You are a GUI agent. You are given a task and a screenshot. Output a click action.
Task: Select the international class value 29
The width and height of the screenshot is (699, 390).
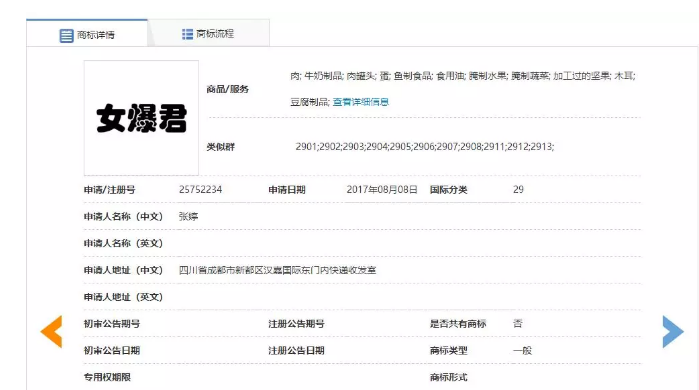pos(518,189)
